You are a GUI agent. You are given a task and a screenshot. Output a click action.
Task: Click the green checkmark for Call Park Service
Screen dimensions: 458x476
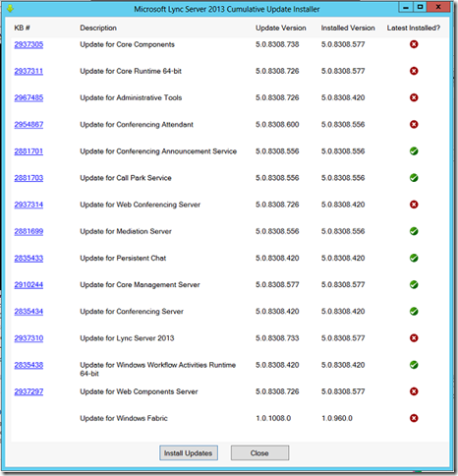click(414, 178)
